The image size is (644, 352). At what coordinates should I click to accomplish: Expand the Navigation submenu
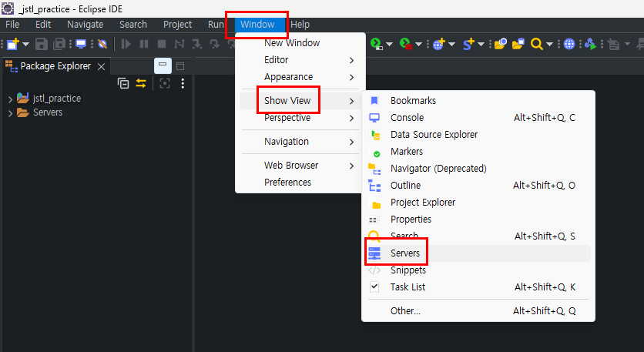300,142
